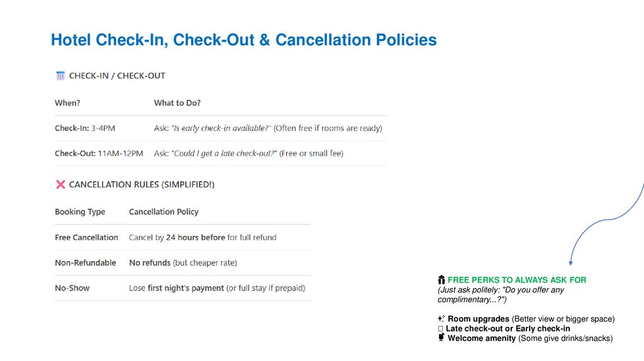The image size is (644, 361).
Task: Select the slide title Hotel Check-In, Check-Out & Cancellation Policies
Action: point(243,40)
